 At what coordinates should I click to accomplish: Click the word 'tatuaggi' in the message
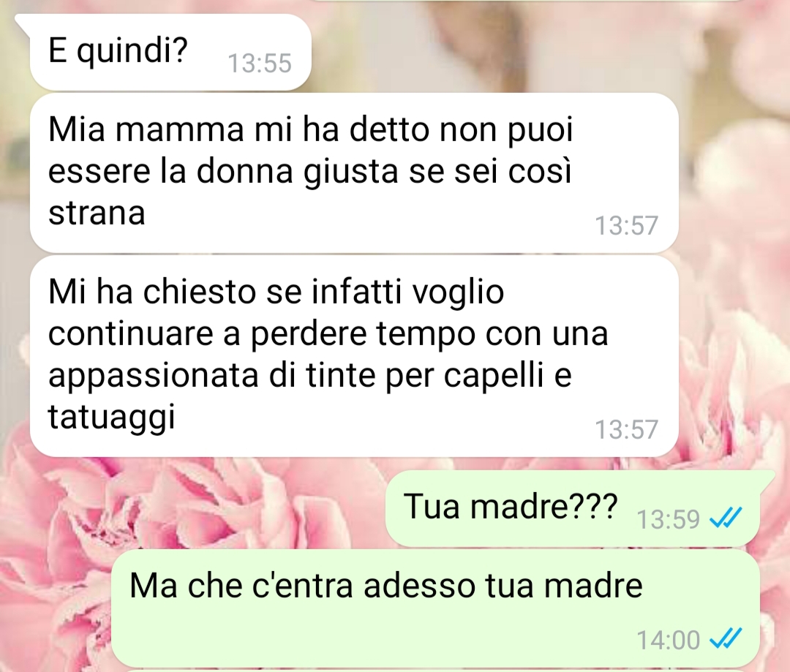pyautogui.click(x=111, y=418)
